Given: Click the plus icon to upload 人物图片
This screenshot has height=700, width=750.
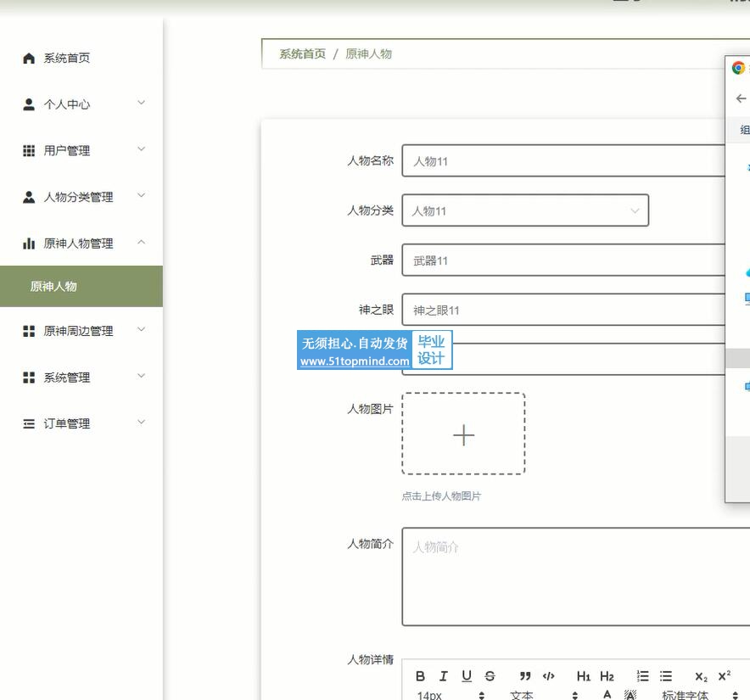Looking at the screenshot, I should [463, 435].
